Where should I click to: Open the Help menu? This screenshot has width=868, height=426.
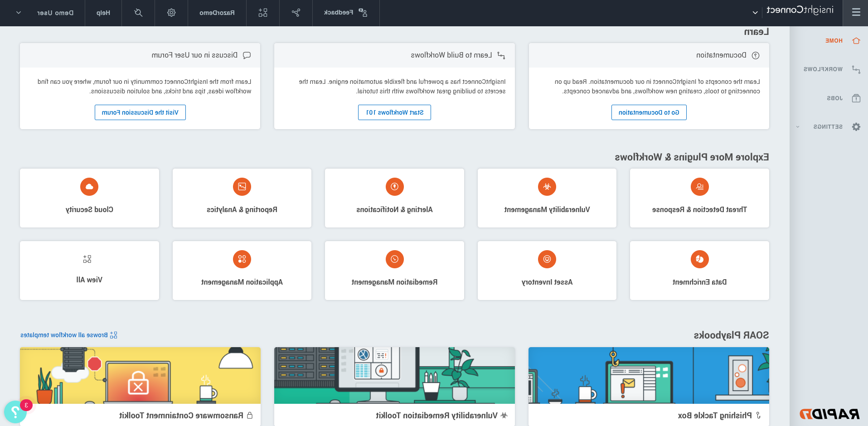point(103,13)
